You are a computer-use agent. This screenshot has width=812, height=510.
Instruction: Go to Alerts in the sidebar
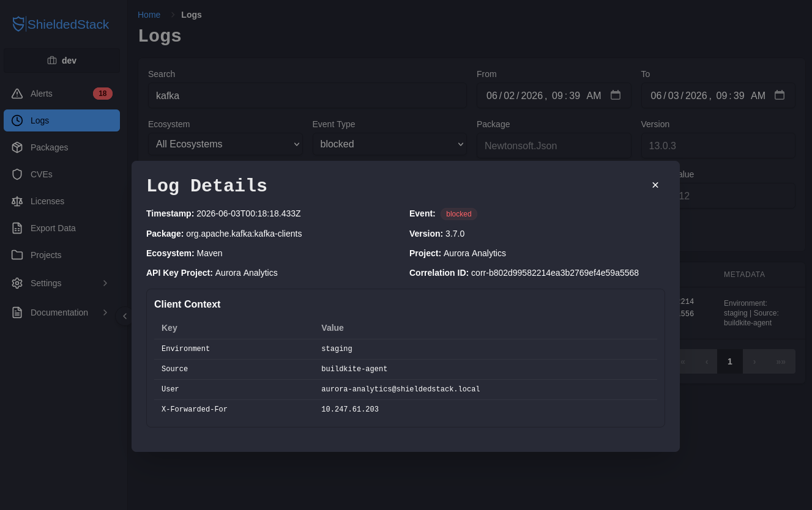pyautogui.click(x=62, y=94)
